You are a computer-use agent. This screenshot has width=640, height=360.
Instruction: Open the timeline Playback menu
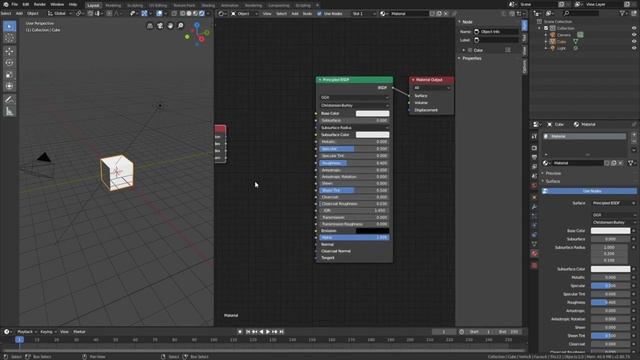click(27, 332)
